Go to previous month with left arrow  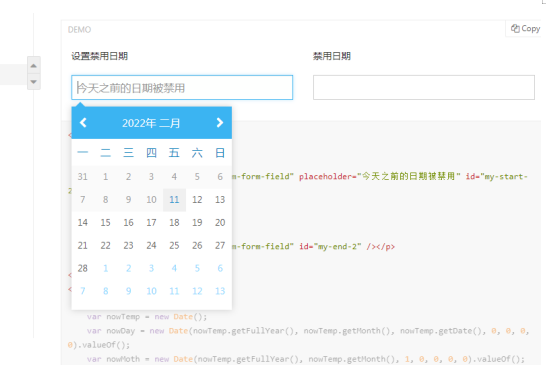click(83, 123)
